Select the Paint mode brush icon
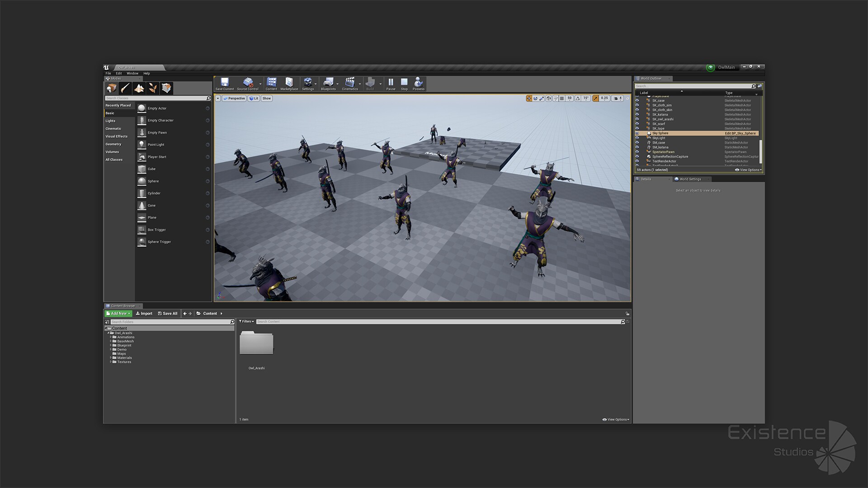This screenshot has height=488, width=868. [x=125, y=88]
